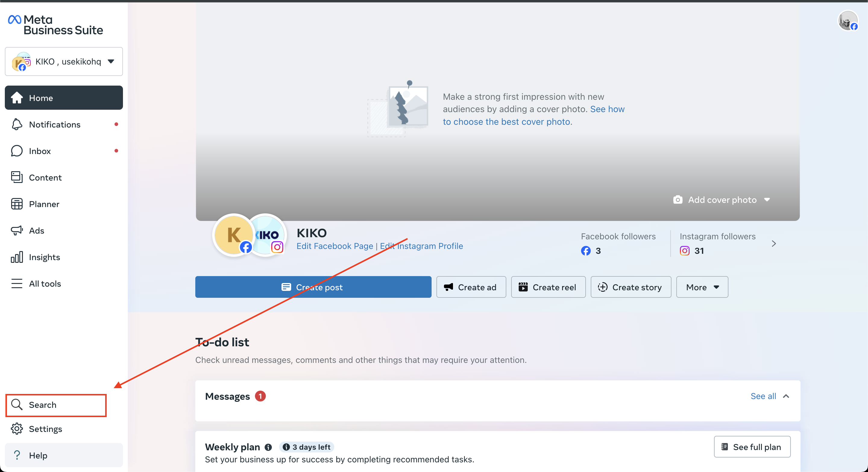
Task: Click the Notifications bell icon
Action: tap(17, 124)
